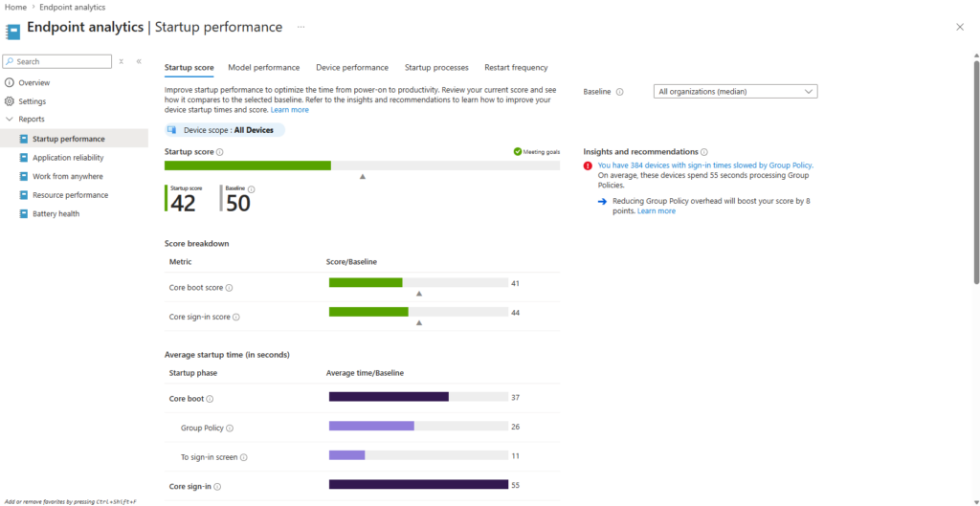
Task: Collapse the sidebar using double chevron
Action: click(x=139, y=61)
